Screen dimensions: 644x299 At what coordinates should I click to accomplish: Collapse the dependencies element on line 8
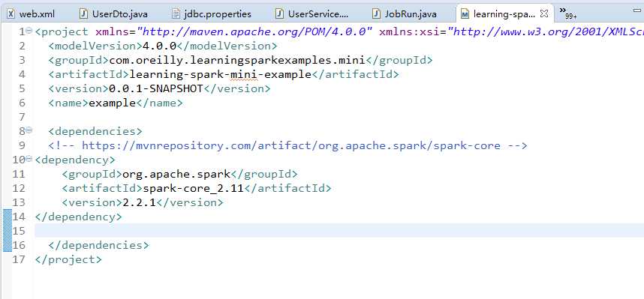29,130
